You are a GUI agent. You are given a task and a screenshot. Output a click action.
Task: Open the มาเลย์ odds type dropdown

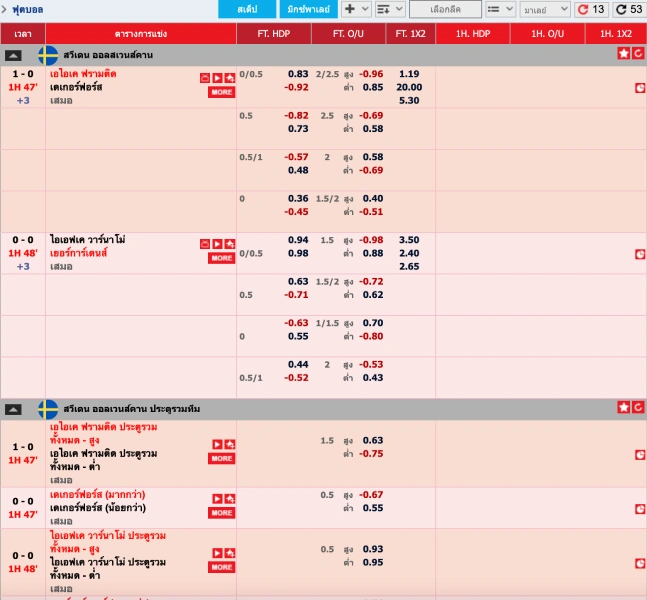coord(545,9)
